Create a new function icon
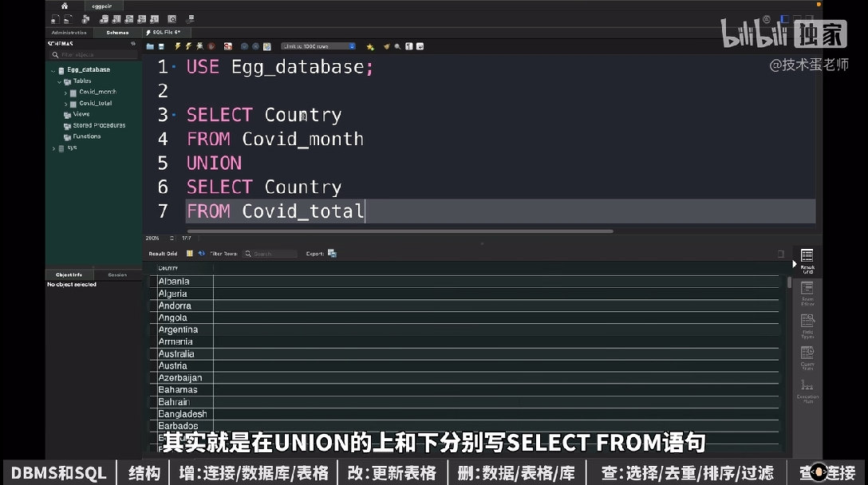 tap(155, 19)
